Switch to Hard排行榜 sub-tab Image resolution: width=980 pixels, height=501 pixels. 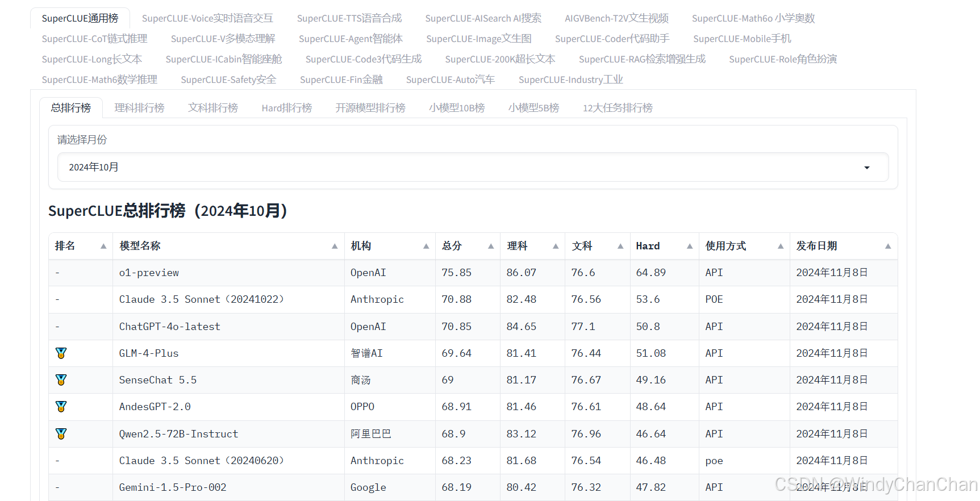click(x=286, y=108)
